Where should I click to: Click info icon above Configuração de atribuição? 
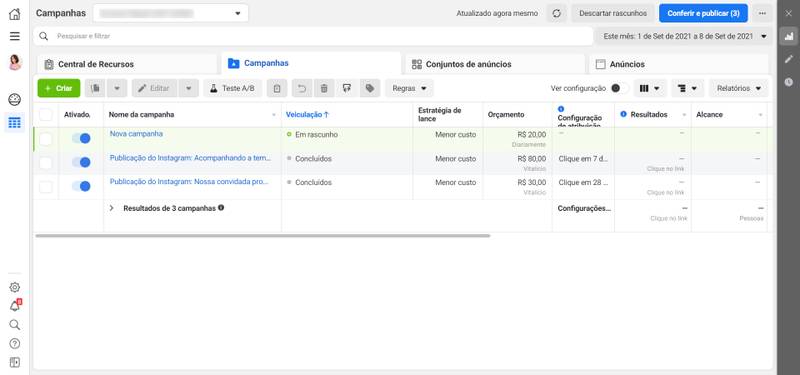(x=561, y=109)
